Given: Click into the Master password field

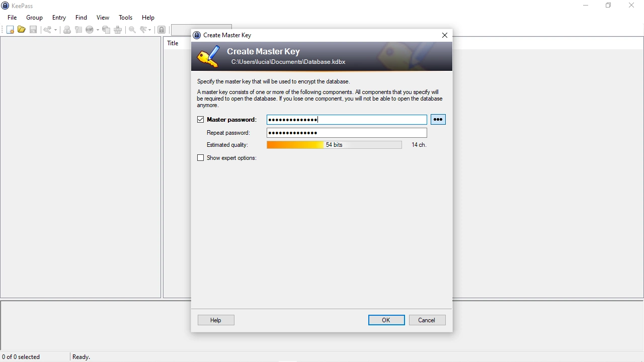Looking at the screenshot, I should [347, 120].
